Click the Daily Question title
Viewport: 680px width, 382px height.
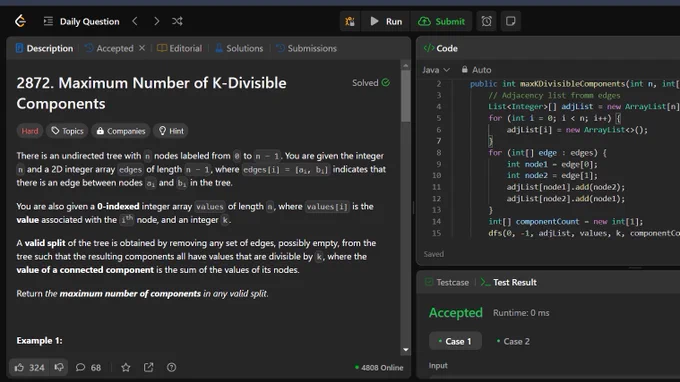pyautogui.click(x=89, y=21)
